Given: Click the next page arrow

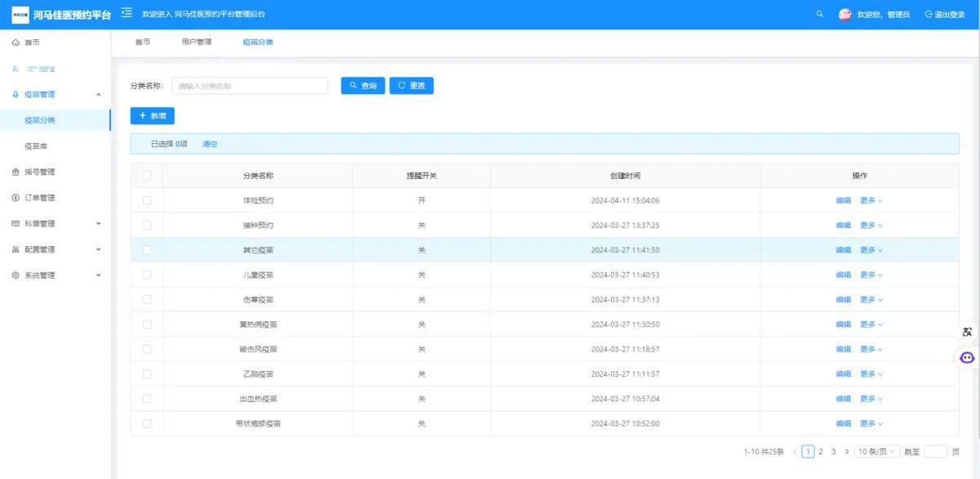Looking at the screenshot, I should 846,451.
